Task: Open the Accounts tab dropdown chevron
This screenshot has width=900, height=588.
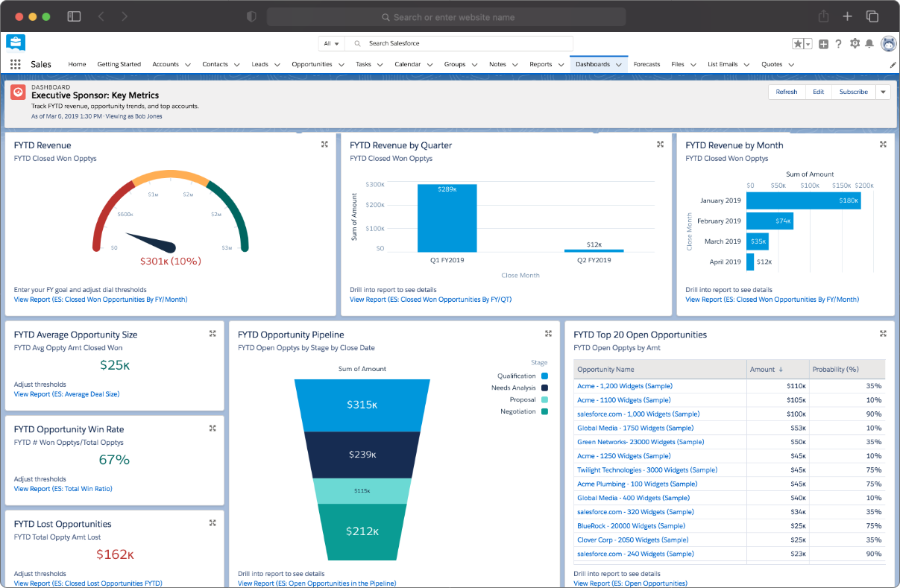Action: tap(186, 65)
